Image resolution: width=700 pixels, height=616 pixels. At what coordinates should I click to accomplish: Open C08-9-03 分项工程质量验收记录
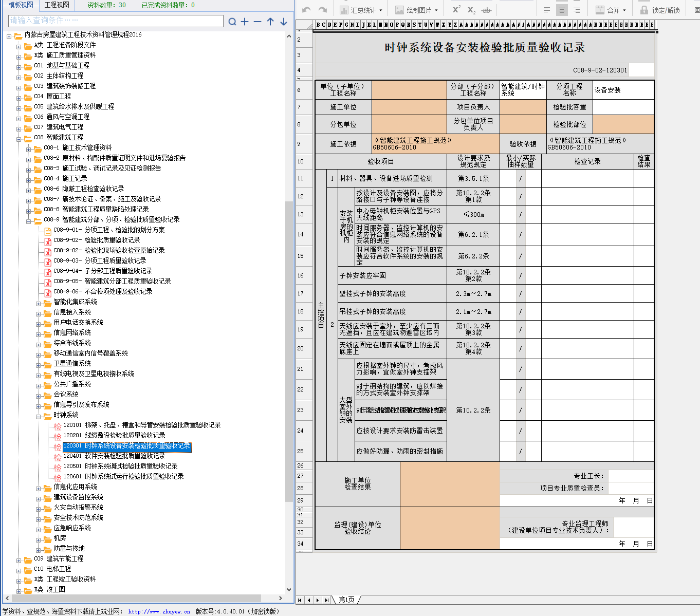point(100,260)
